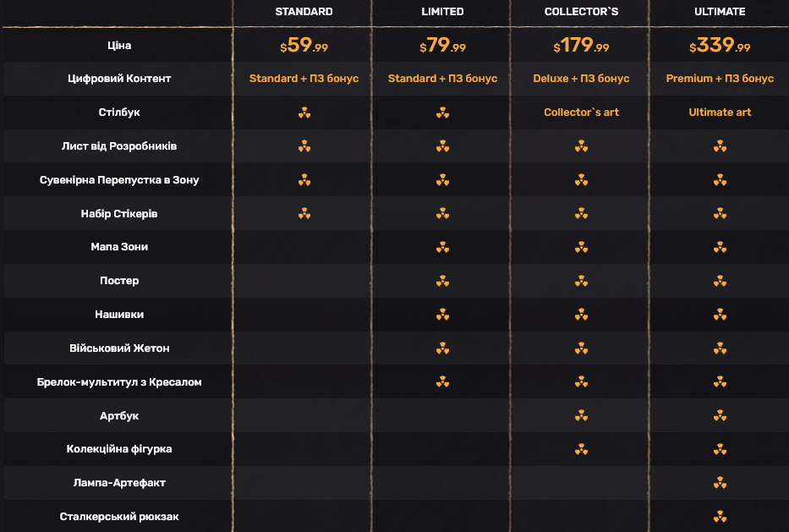Click the Collector`s art steelbook text

pos(581,112)
